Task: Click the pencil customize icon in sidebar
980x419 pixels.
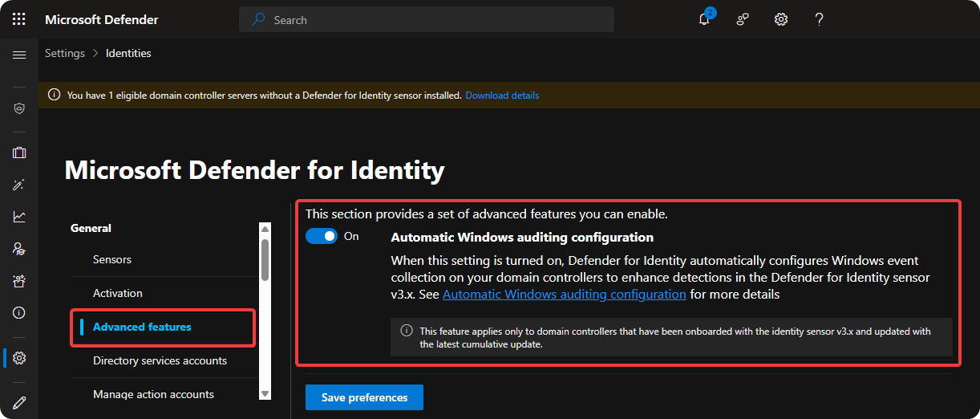Action: (x=19, y=402)
